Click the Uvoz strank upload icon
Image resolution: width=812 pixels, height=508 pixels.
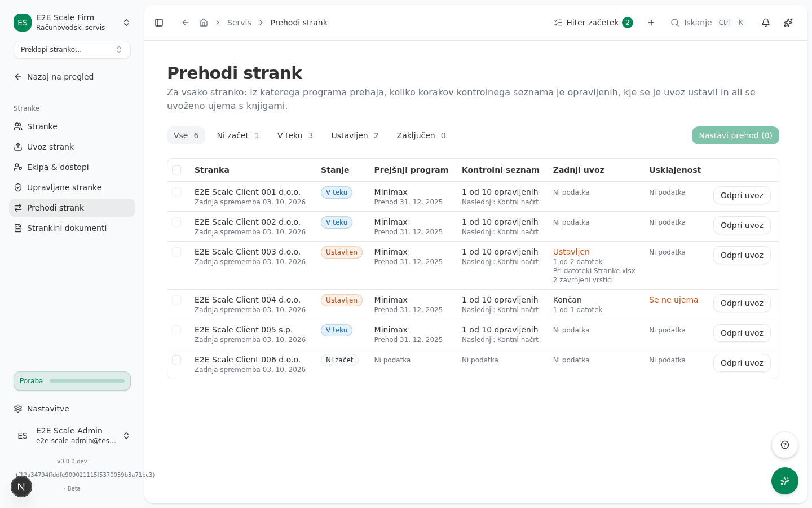(x=18, y=147)
